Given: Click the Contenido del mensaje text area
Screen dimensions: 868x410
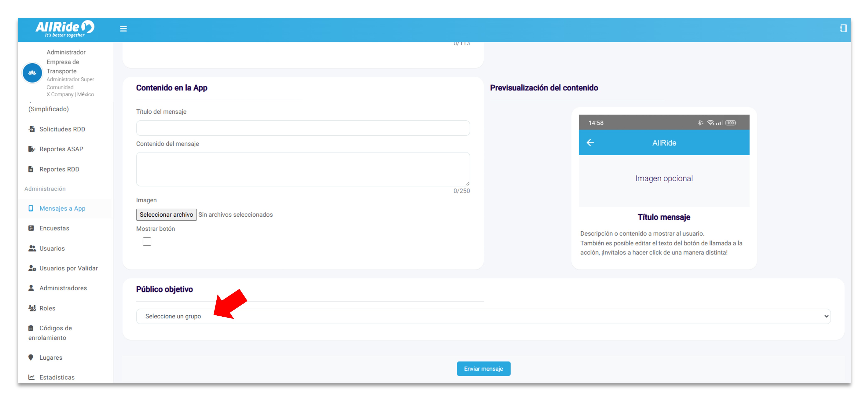Looking at the screenshot, I should click(x=303, y=169).
